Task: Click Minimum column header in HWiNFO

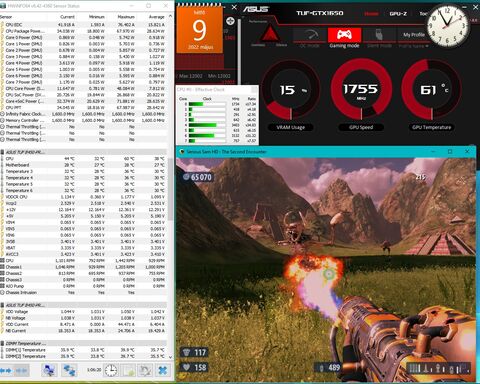Action: 97,17
